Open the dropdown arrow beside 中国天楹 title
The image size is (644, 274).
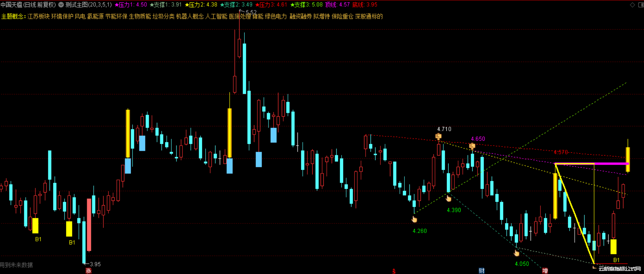point(61,5)
